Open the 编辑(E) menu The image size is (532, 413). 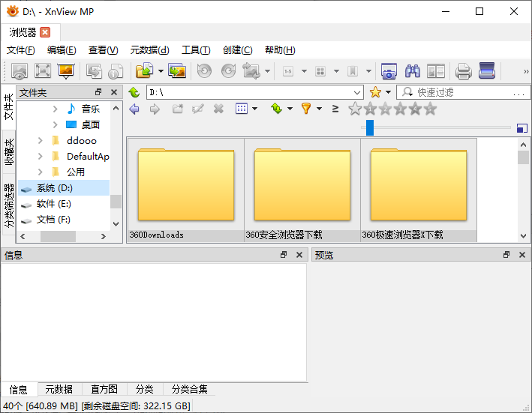[x=62, y=50]
